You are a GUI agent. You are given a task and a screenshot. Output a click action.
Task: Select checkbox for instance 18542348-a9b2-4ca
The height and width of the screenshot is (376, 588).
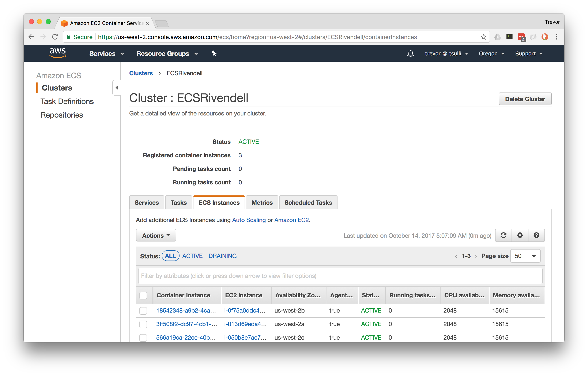tap(143, 311)
